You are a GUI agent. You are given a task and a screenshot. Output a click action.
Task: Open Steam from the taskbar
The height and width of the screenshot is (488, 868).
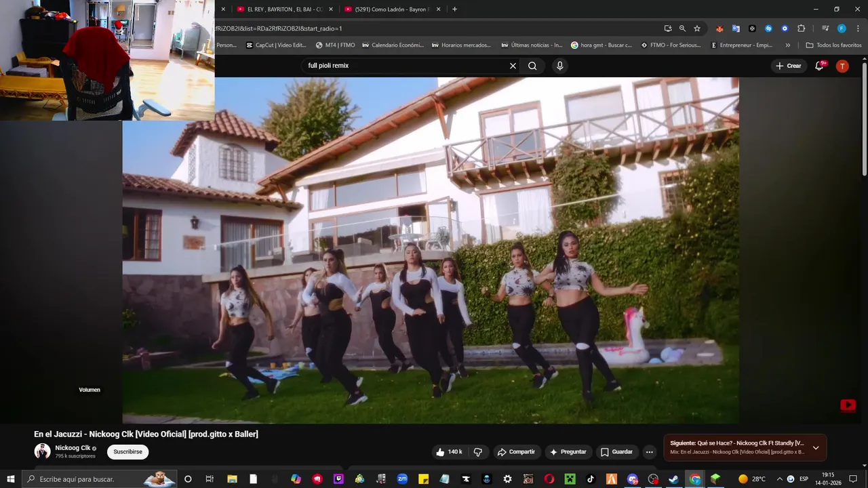pyautogui.click(x=673, y=479)
